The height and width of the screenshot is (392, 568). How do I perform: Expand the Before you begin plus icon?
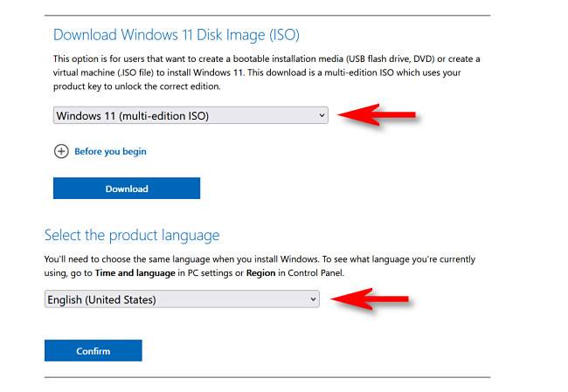pyautogui.click(x=61, y=151)
